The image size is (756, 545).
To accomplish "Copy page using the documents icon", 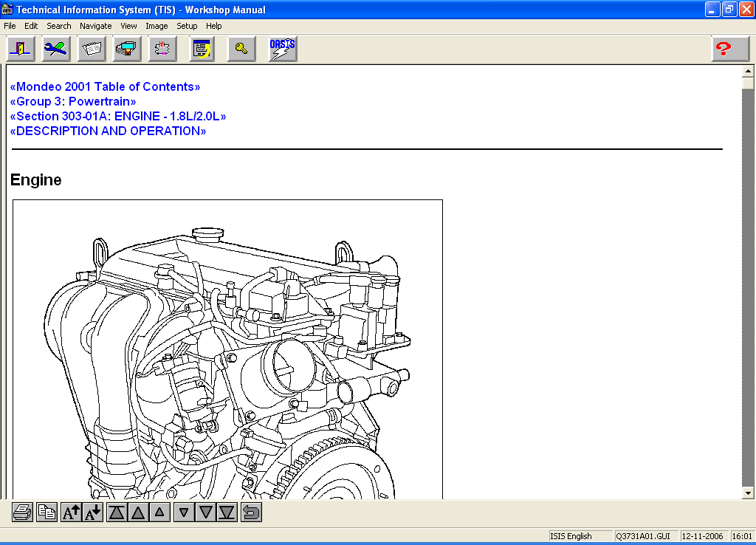I will 47,513.
